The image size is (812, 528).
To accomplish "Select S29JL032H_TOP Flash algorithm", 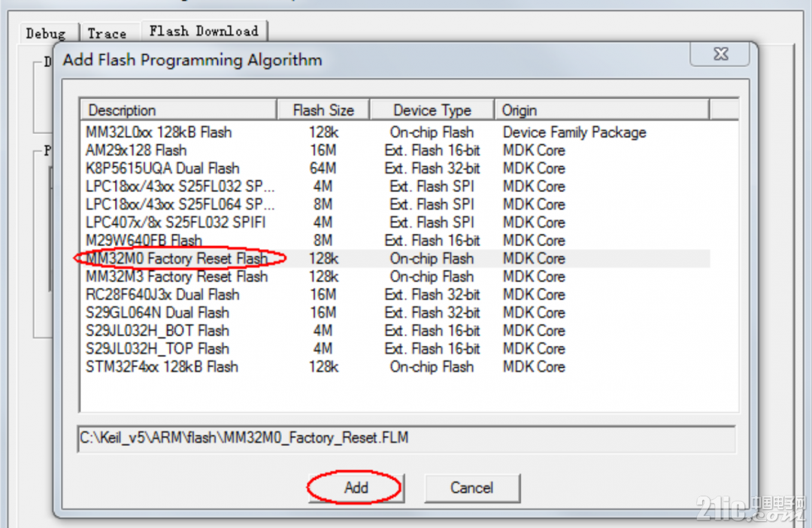I will 395,349.
